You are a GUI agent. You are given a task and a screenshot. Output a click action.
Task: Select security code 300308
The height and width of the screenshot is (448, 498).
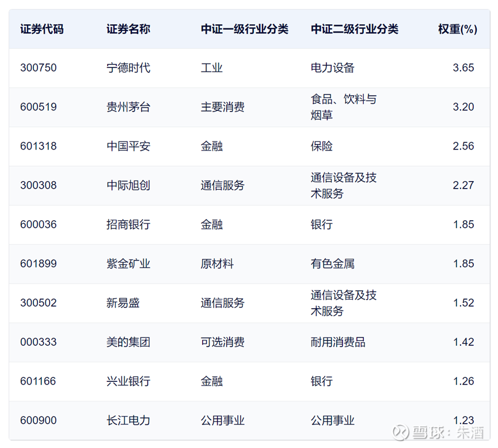coord(39,185)
